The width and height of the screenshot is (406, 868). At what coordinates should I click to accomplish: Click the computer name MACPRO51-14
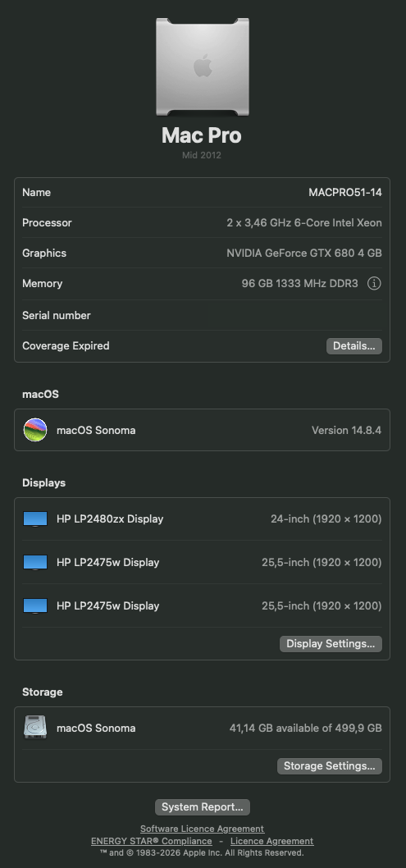click(x=345, y=193)
